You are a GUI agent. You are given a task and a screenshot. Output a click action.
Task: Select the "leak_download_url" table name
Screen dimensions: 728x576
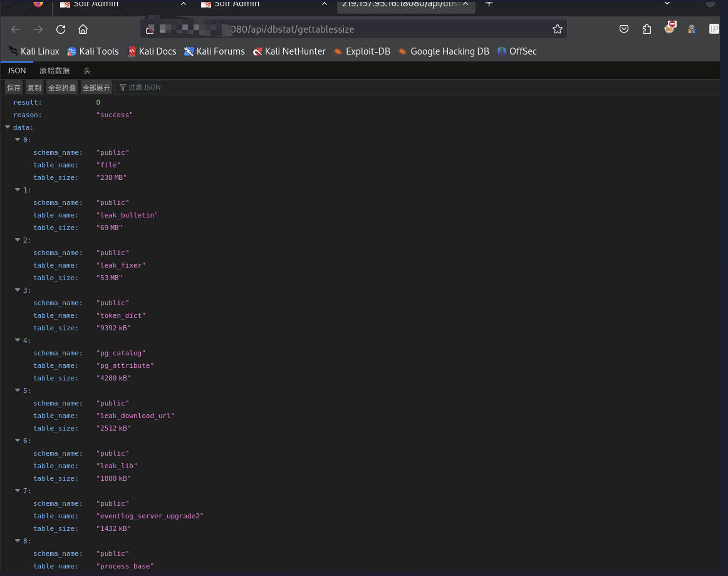point(135,416)
